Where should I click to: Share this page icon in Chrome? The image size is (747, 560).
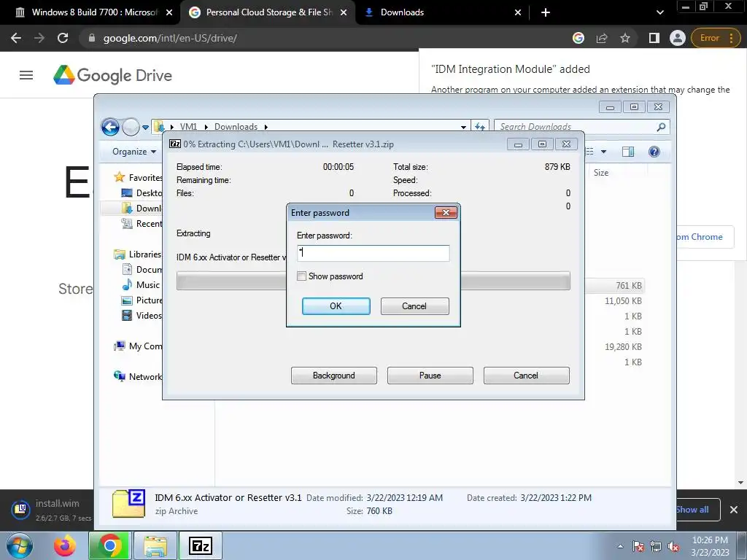(602, 38)
